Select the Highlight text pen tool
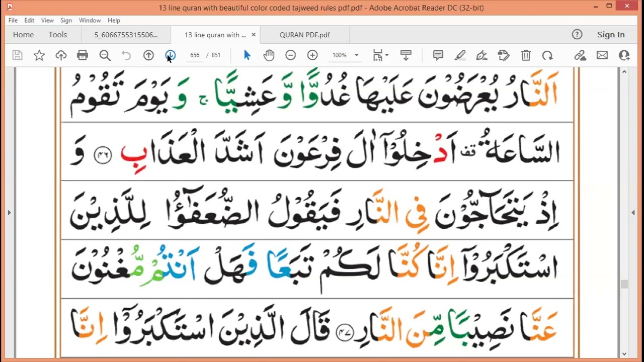644x362 pixels. (x=460, y=55)
